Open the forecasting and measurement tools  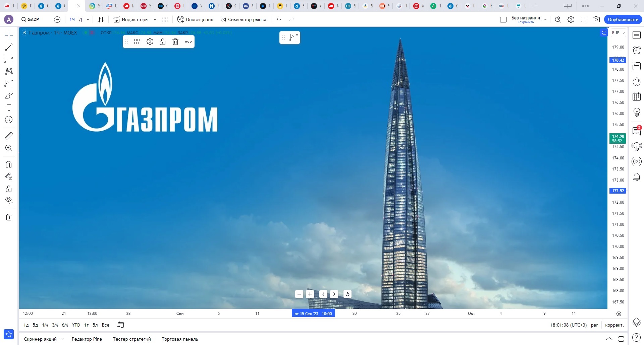[9, 83]
